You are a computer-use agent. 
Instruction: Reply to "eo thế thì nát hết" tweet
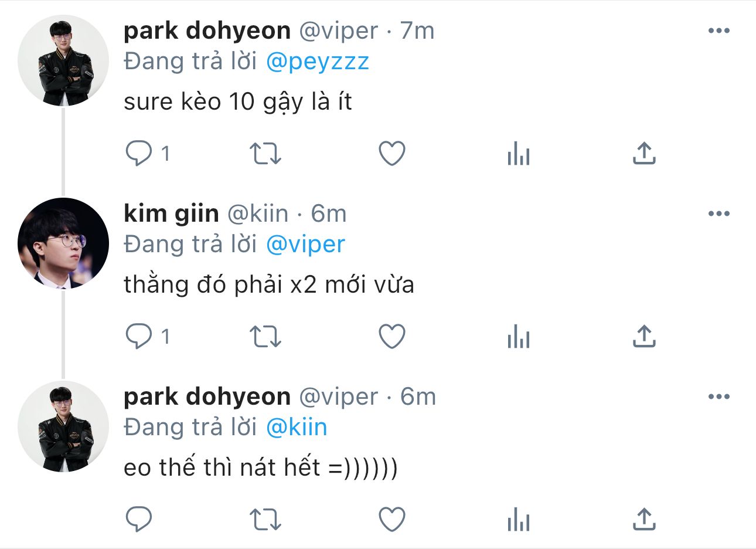point(139,520)
